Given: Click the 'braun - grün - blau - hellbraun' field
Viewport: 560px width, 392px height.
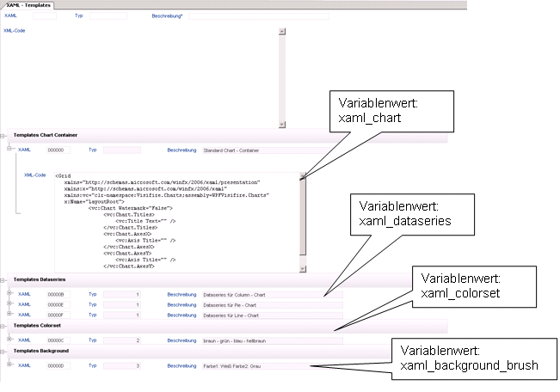Looking at the screenshot, I should [x=273, y=341].
